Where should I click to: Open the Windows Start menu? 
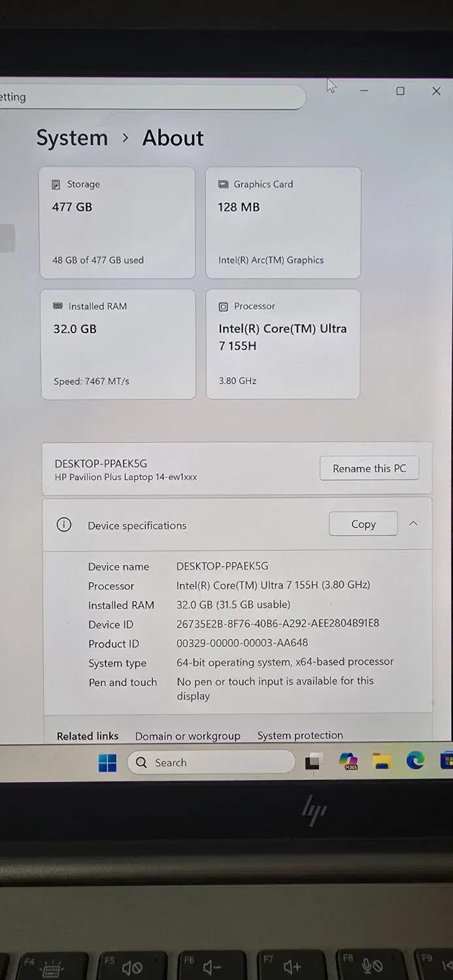pos(107,762)
